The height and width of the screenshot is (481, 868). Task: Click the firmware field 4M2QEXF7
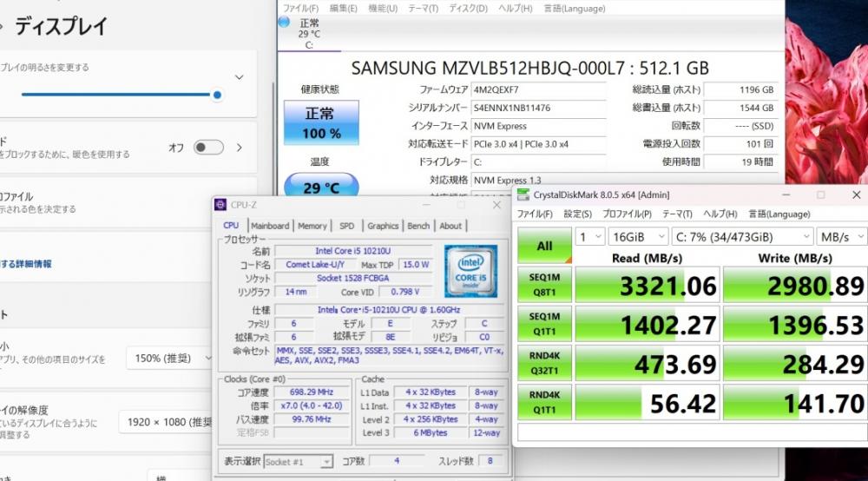pyautogui.click(x=538, y=89)
